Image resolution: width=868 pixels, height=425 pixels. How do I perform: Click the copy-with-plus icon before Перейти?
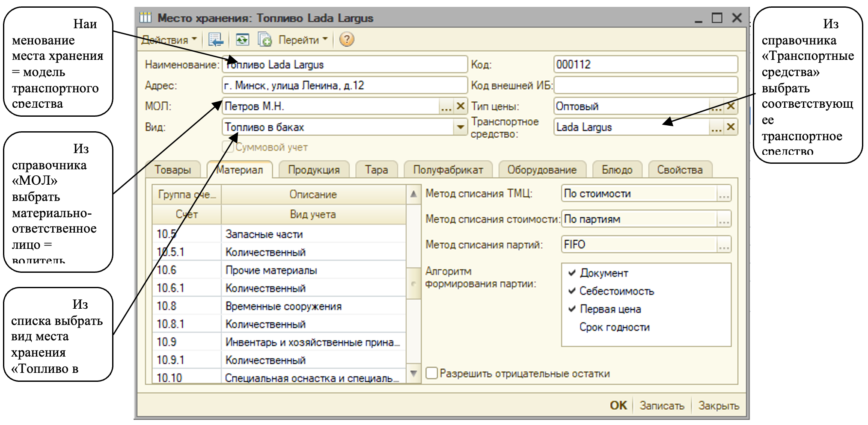(265, 40)
